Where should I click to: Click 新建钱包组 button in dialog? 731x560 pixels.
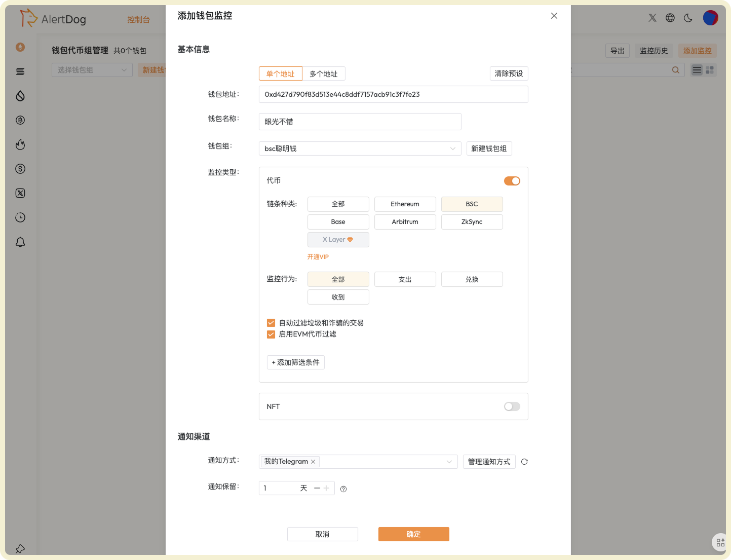point(489,148)
